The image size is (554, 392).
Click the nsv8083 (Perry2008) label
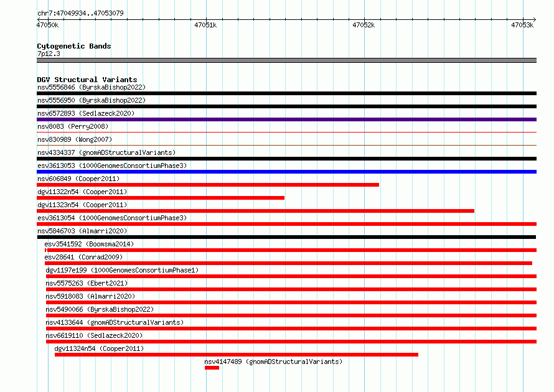(x=73, y=126)
